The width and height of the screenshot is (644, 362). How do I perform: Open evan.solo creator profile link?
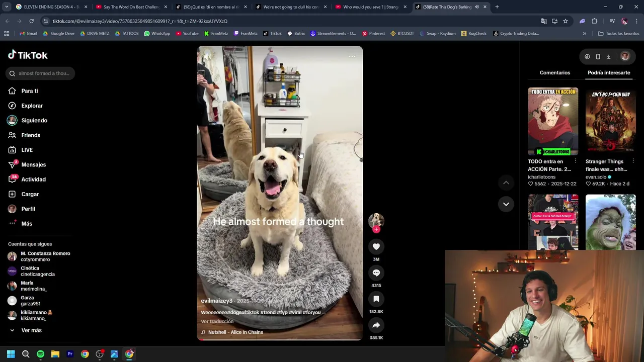tap(596, 177)
